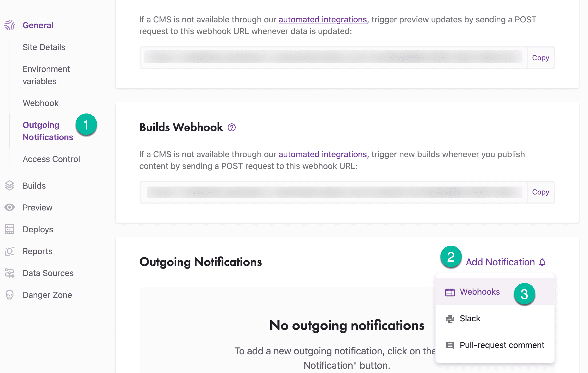Click the Deploys sidebar icon
This screenshot has width=588, height=373.
point(10,229)
